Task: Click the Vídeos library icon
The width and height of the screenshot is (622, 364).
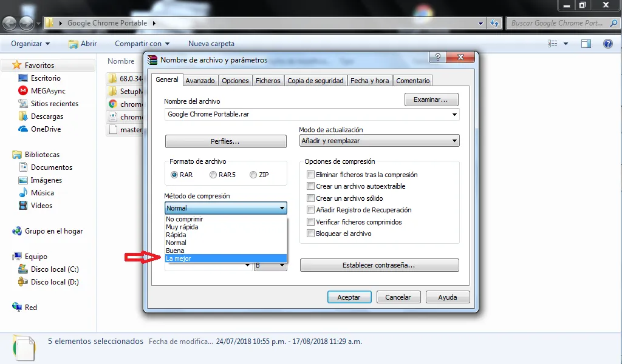Action: pyautogui.click(x=23, y=206)
